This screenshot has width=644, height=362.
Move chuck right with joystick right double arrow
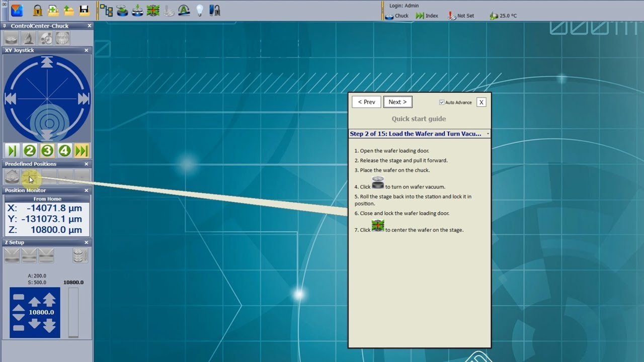pyautogui.click(x=84, y=99)
